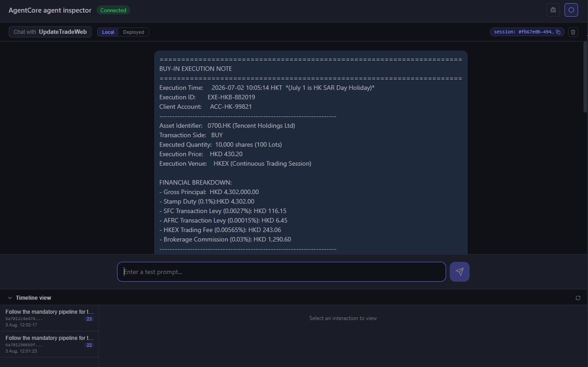The image size is (588, 367).
Task: Click Executed Quantity 10,000 shares line
Action: pos(221,144)
